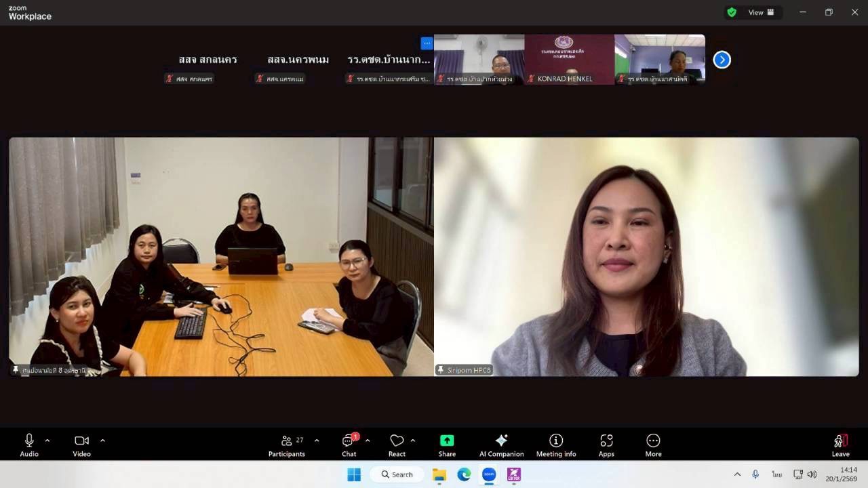Open the Chat panel

tap(349, 445)
